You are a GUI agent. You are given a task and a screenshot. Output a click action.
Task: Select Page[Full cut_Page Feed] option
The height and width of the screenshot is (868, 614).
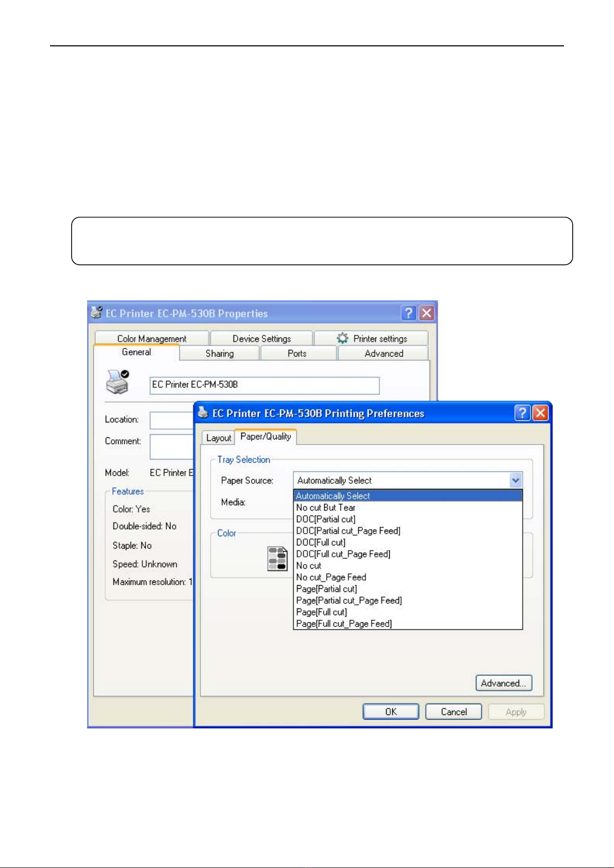[408, 623]
